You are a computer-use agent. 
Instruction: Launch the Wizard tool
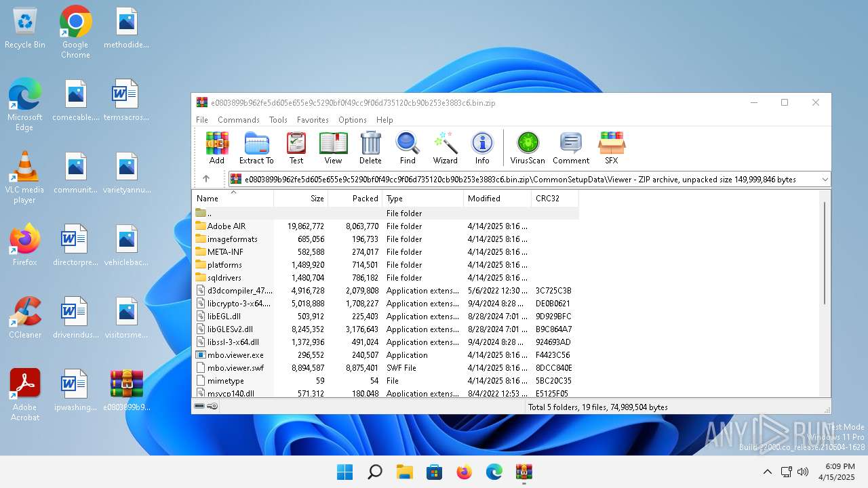click(x=446, y=148)
